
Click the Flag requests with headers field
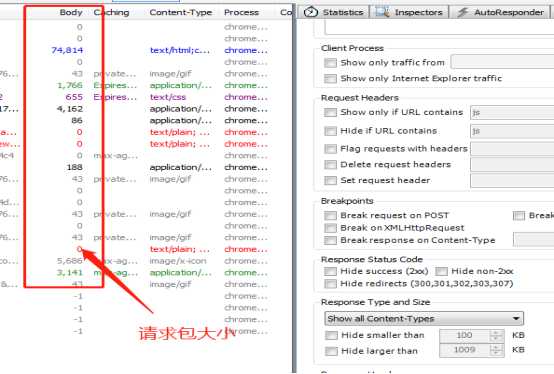(x=512, y=149)
